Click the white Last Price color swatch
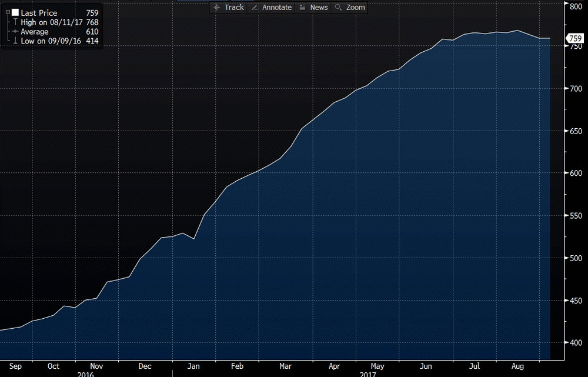This screenshot has width=588, height=377. pyautogui.click(x=15, y=12)
